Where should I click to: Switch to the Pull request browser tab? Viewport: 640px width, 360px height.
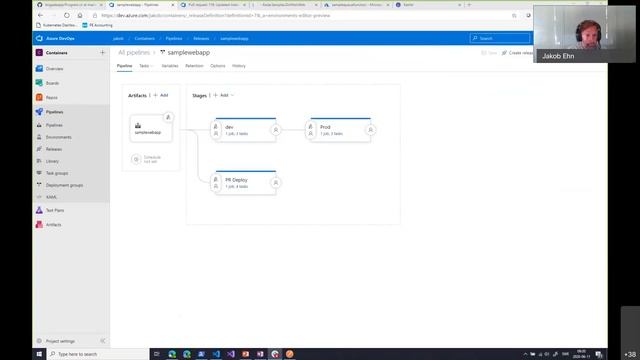coord(213,5)
